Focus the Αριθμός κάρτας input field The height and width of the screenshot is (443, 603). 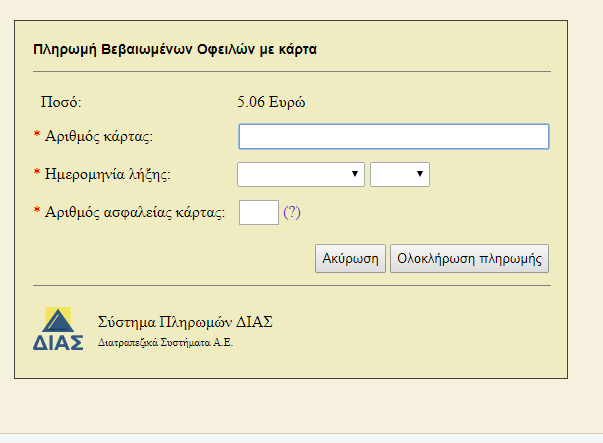[394, 137]
